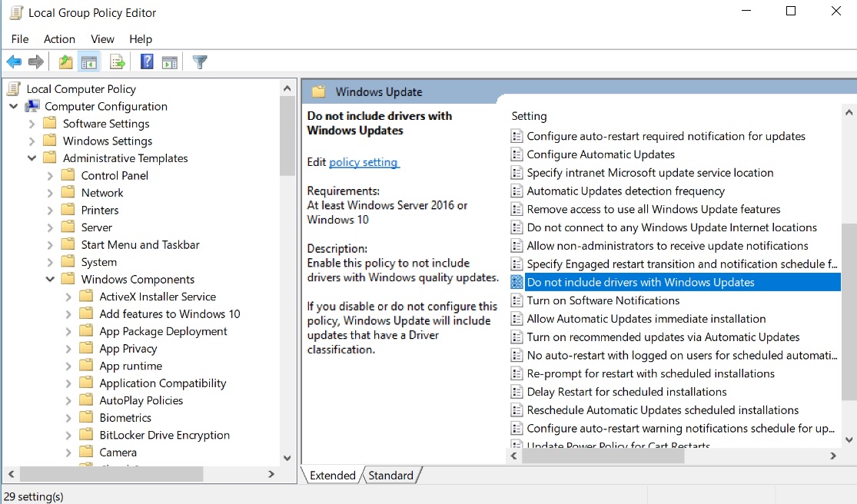The height and width of the screenshot is (504, 857).
Task: Select Reschedule Automatic Updates scheduled installations
Action: (x=663, y=410)
